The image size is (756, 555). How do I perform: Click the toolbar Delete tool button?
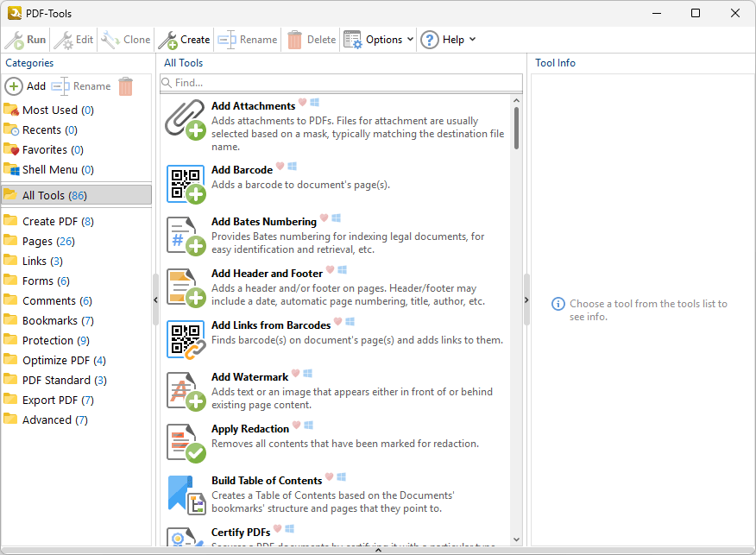312,40
